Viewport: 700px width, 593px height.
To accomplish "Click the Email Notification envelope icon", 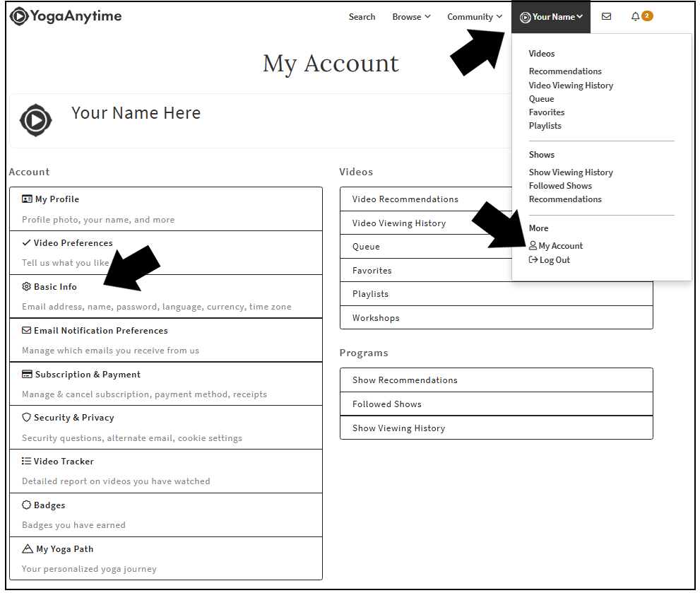I will click(26, 330).
